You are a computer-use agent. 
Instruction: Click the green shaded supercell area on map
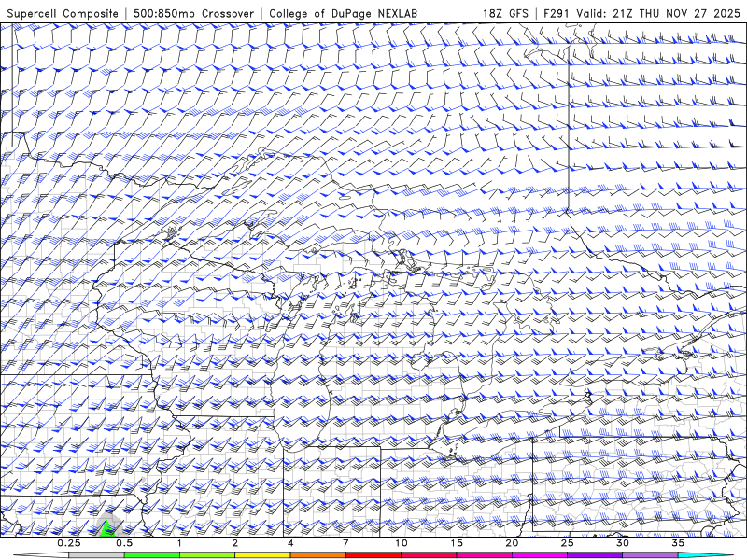106,529
